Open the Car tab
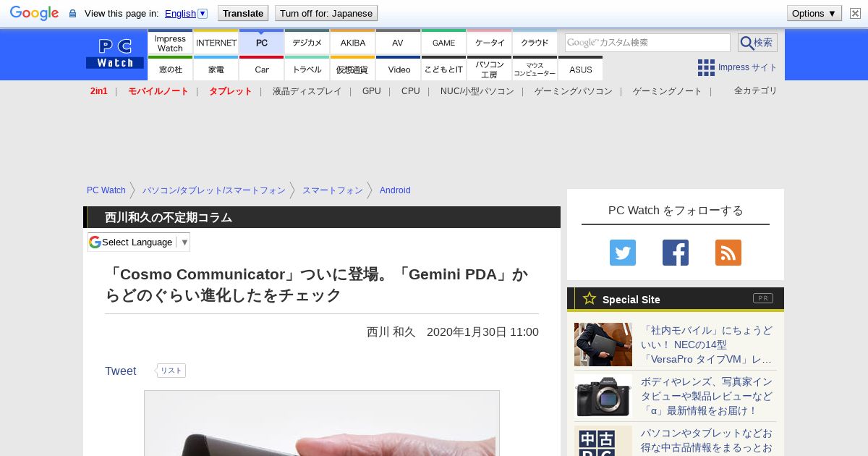Image resolution: width=868 pixels, height=456 pixels. (262, 69)
